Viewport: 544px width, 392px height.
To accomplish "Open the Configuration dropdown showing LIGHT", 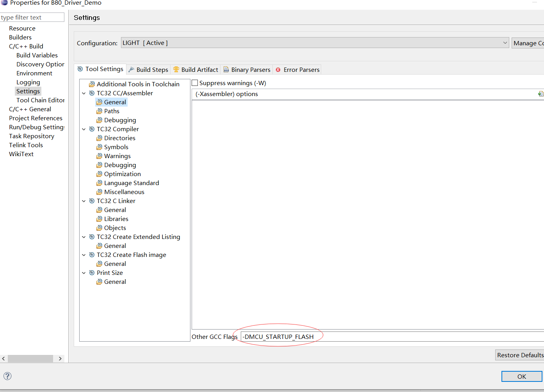I will pos(315,43).
